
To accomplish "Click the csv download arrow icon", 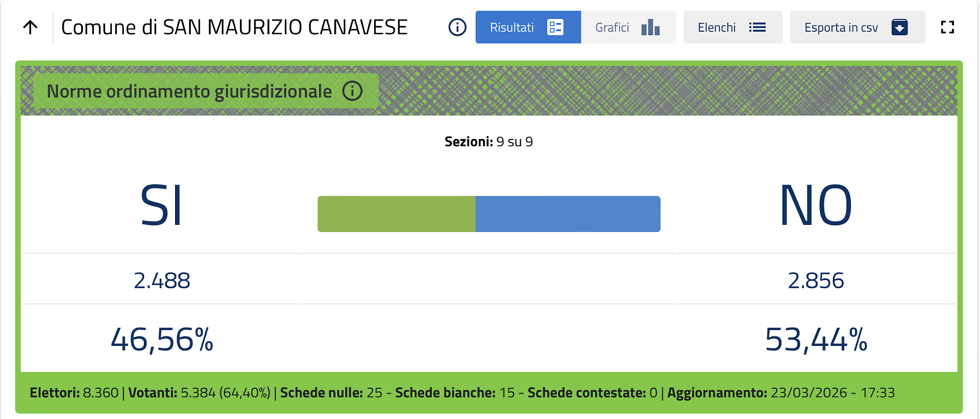I will coord(899,27).
